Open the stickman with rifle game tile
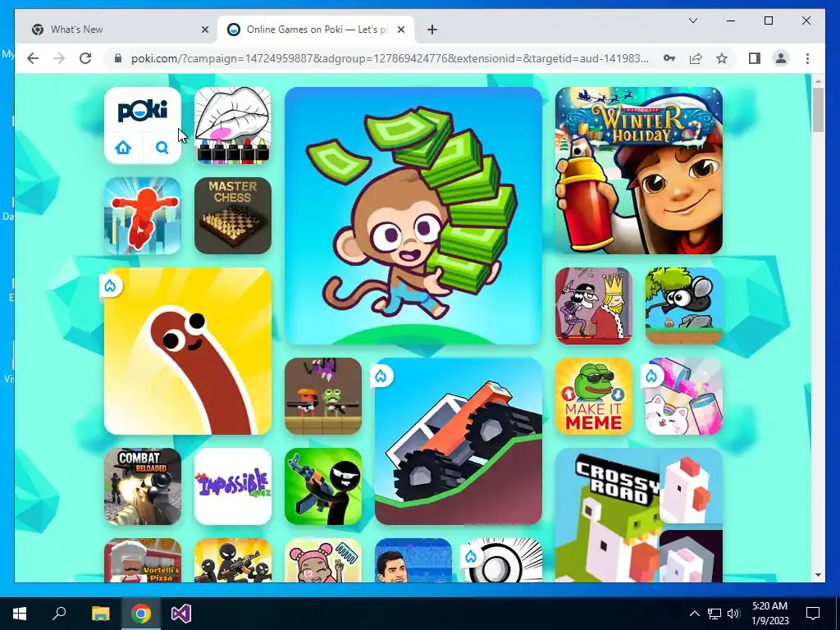Image resolution: width=840 pixels, height=630 pixels. coord(323,486)
